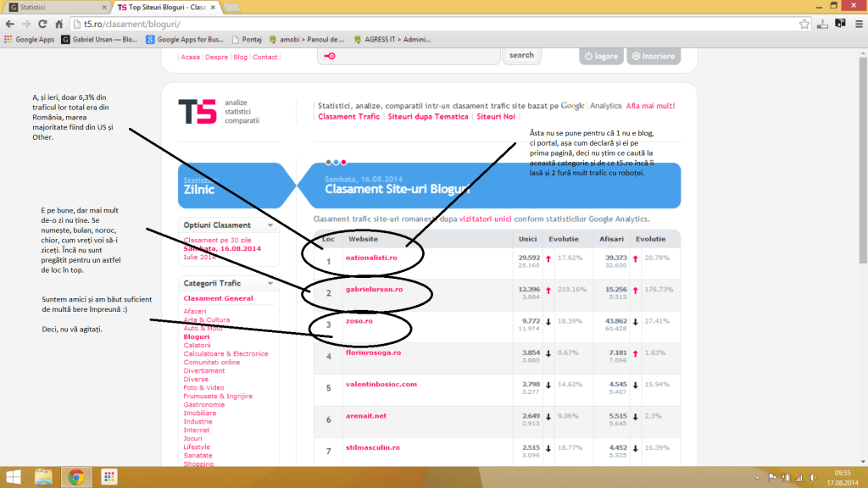The width and height of the screenshot is (868, 488).
Task: Open Siteuri dupa Tematica link
Action: point(428,117)
